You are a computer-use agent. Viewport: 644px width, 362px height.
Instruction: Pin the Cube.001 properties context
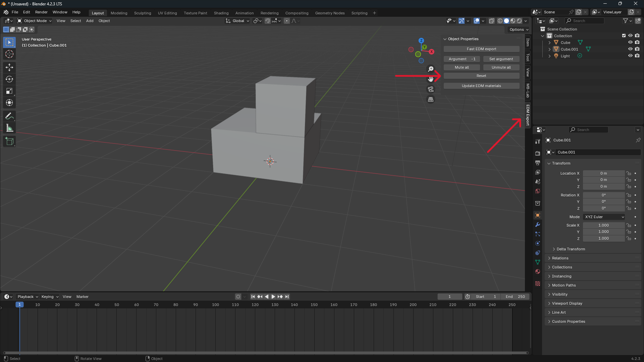[x=638, y=140]
